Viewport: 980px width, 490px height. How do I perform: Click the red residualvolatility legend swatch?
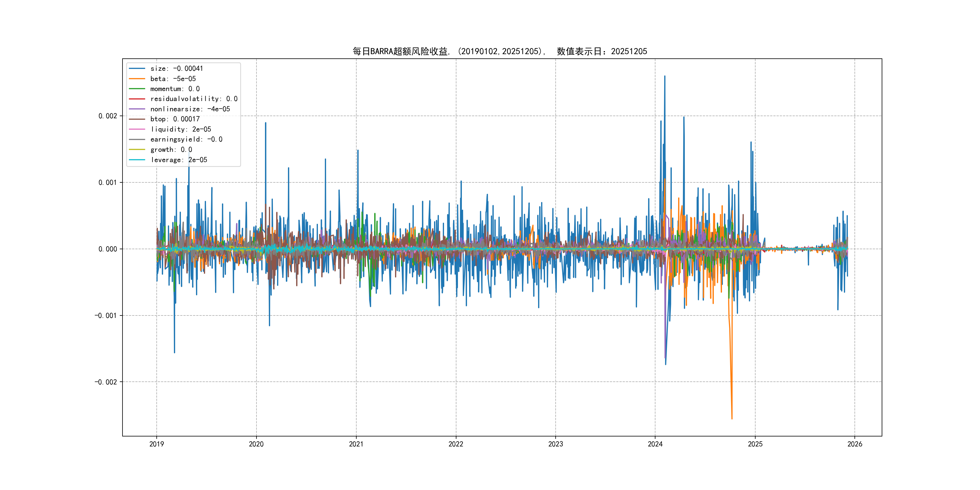point(137,99)
